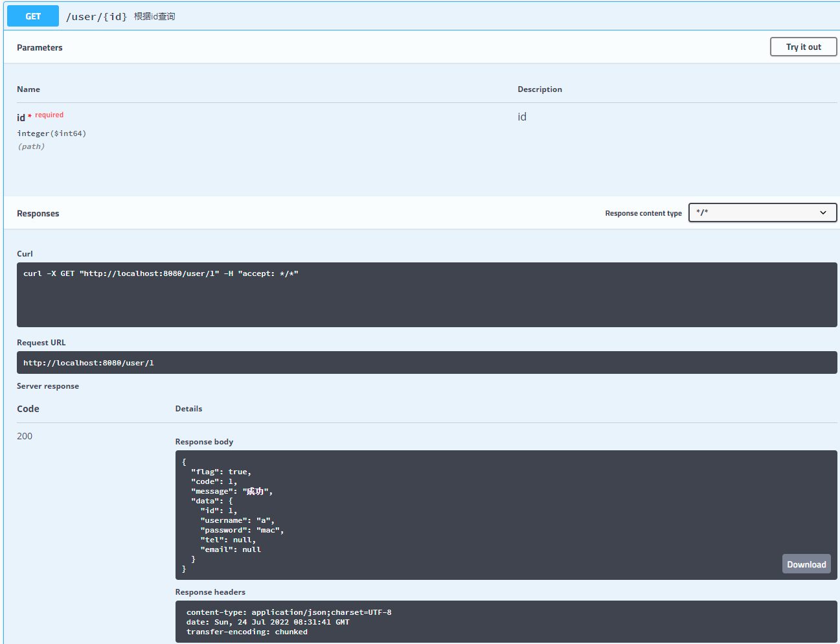Click the curl command code block

coord(426,294)
